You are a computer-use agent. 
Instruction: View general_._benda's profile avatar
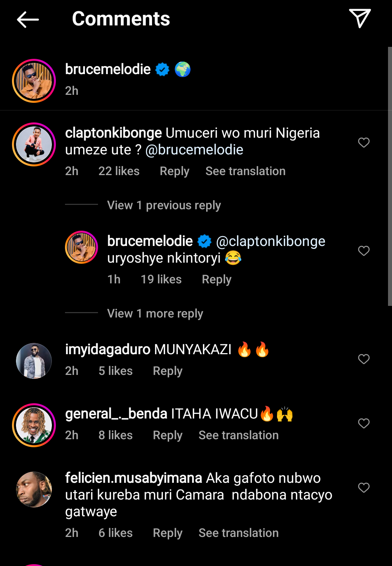coord(34,425)
